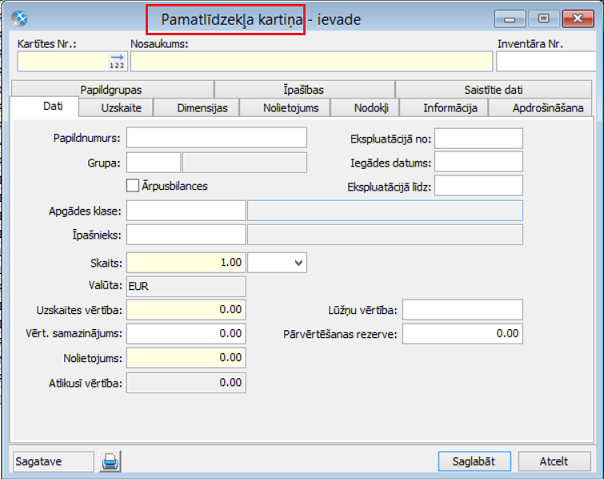Open the Papildgrupas tab

tap(111, 90)
